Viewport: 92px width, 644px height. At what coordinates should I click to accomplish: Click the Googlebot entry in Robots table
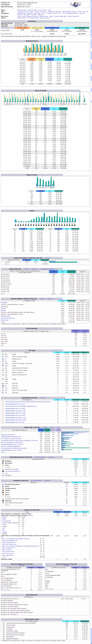point(4,302)
